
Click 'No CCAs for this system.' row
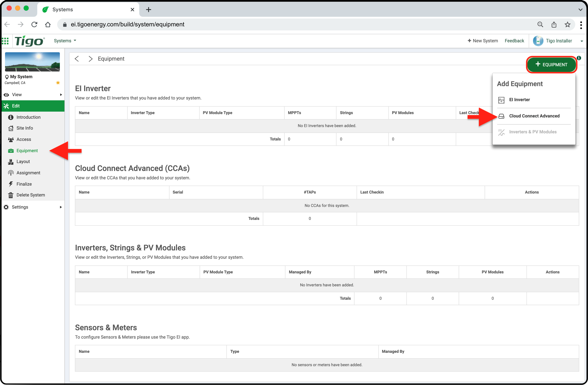tap(327, 206)
